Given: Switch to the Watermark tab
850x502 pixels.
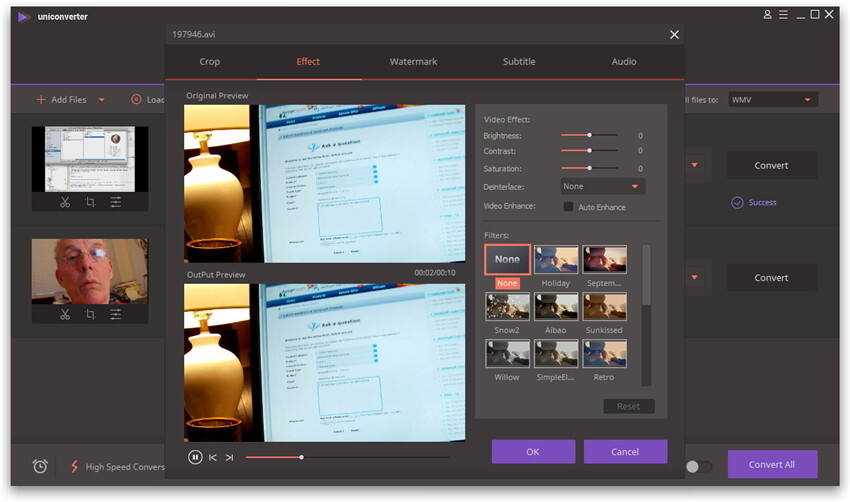Looking at the screenshot, I should click(413, 62).
